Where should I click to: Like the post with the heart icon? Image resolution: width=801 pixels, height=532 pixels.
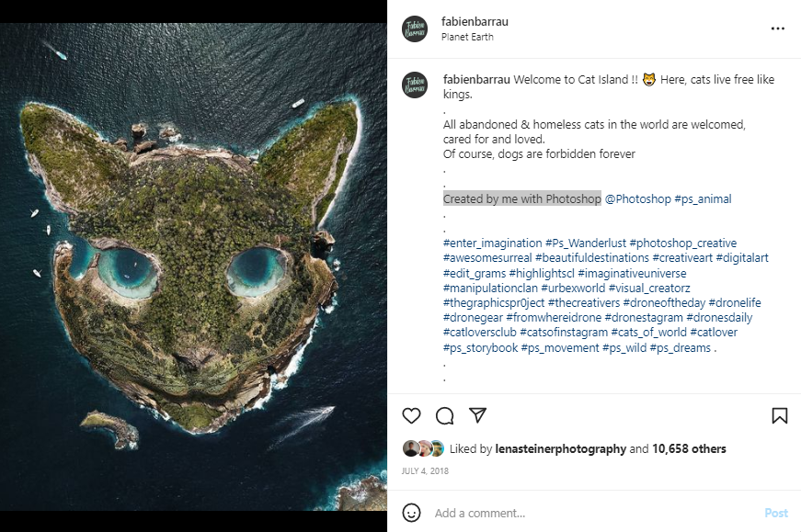click(x=412, y=415)
